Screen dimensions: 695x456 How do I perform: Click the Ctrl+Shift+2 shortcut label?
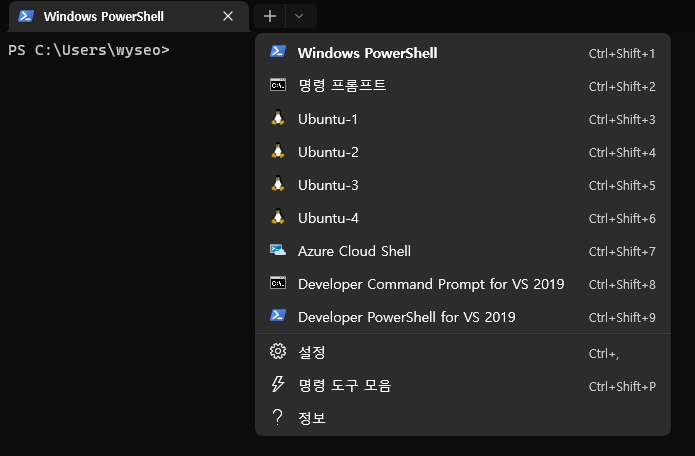tap(622, 86)
